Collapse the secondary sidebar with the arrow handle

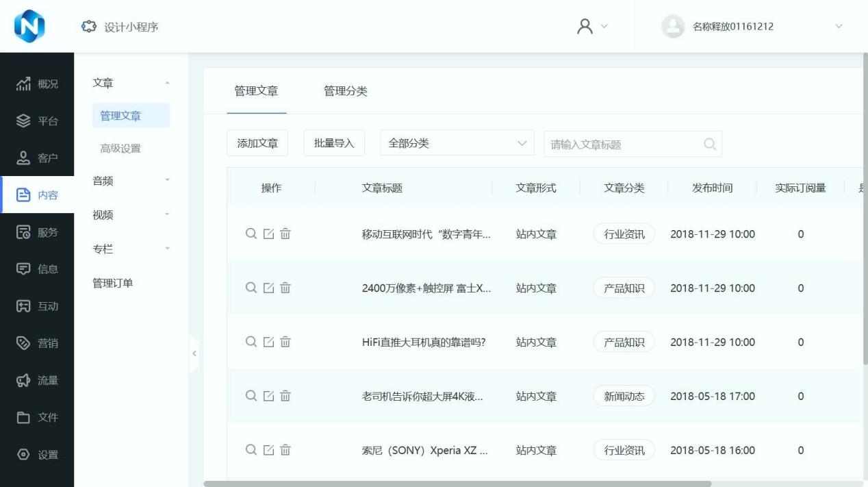pyautogui.click(x=194, y=353)
